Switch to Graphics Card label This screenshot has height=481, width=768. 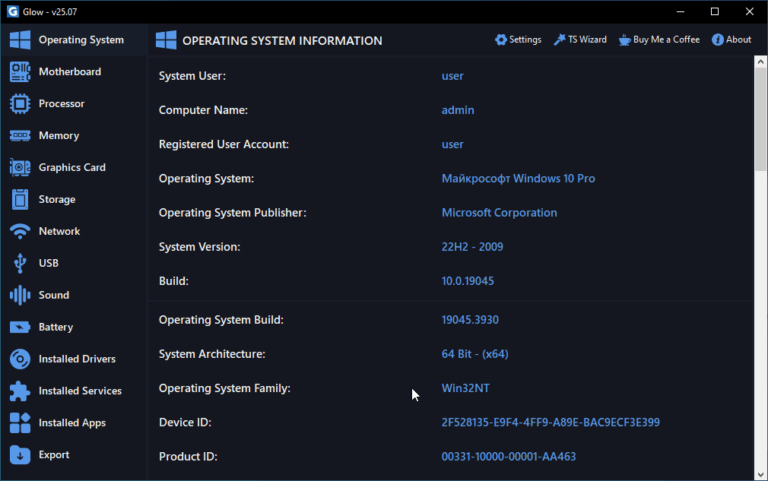[72, 168]
